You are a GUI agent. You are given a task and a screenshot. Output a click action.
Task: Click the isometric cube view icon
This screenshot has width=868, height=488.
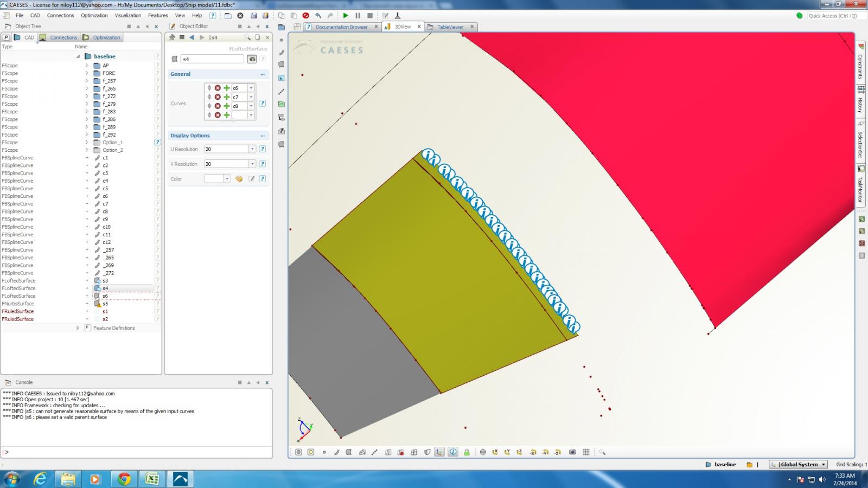coord(483,452)
